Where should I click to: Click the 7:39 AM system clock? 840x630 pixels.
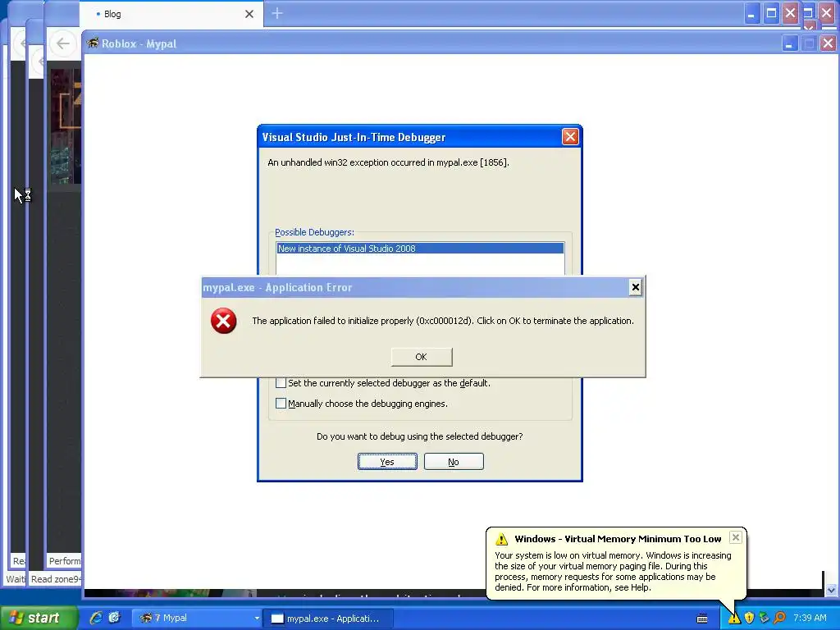[x=810, y=619]
